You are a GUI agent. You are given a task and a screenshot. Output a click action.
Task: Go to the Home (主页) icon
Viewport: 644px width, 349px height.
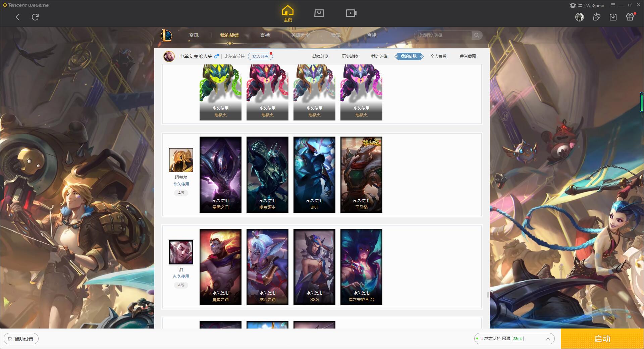(287, 14)
